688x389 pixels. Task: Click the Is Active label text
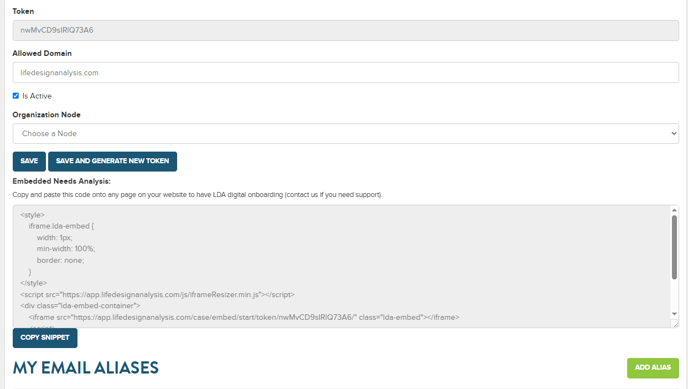tap(37, 96)
